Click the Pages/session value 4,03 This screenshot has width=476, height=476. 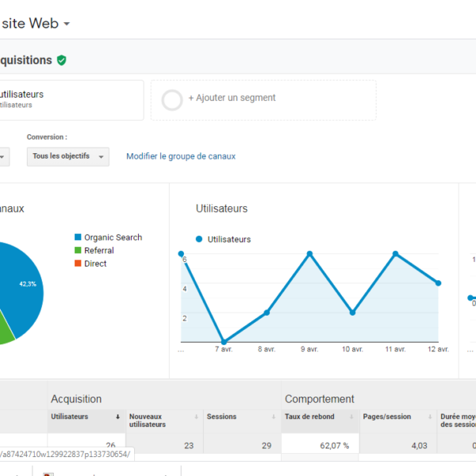(x=419, y=446)
